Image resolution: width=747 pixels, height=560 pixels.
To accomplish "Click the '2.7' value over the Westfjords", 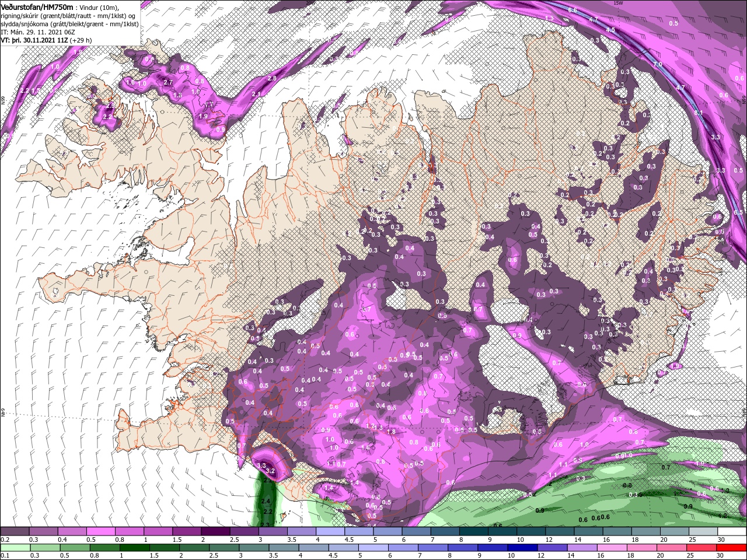I will 168,82.
